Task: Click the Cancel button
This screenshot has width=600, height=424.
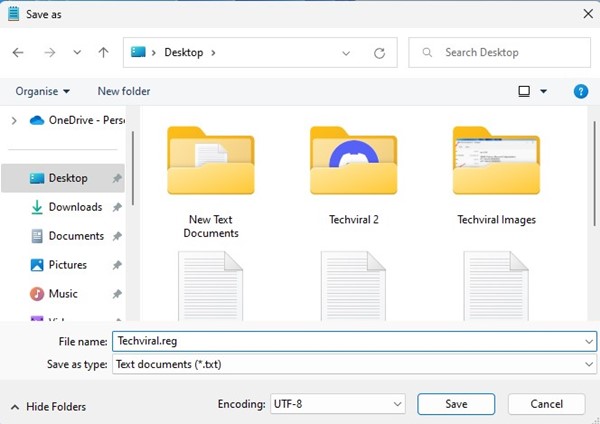Action: [546, 404]
